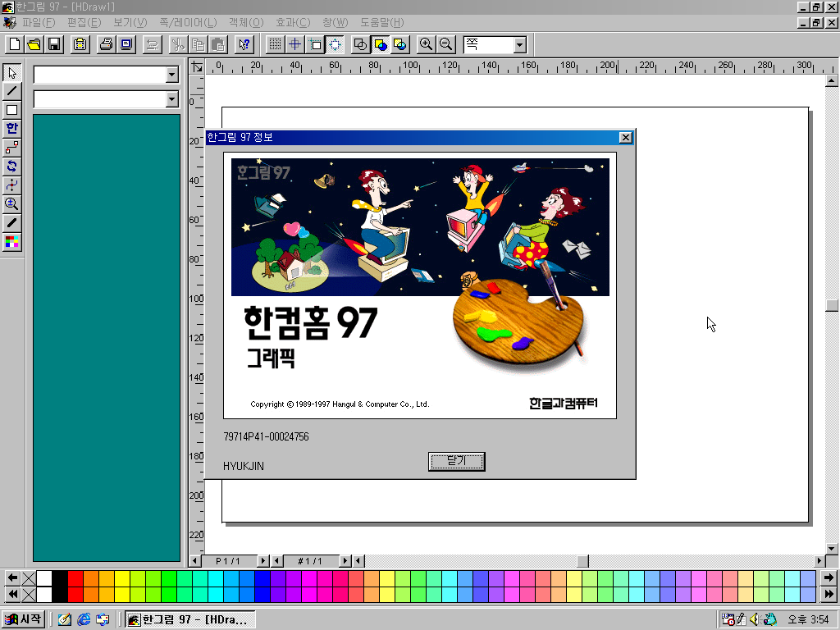Go to next page with P1/1 right arrow
The height and width of the screenshot is (630, 840).
[263, 561]
